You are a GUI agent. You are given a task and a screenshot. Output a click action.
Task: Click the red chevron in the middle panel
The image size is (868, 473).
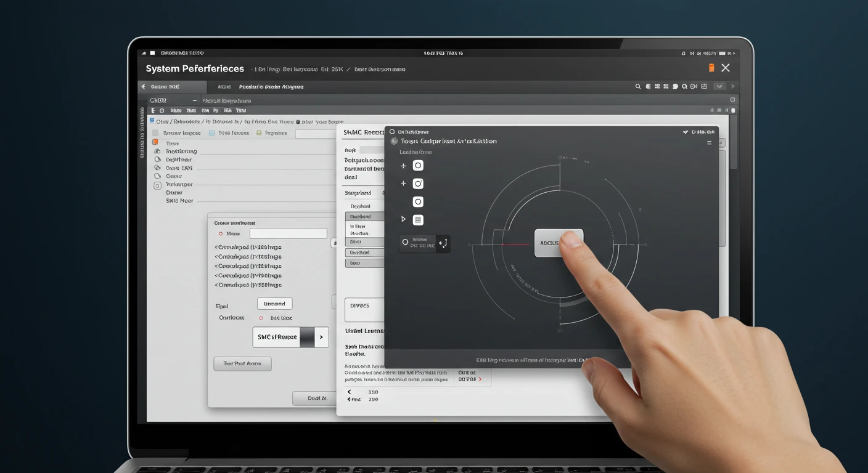click(x=480, y=379)
